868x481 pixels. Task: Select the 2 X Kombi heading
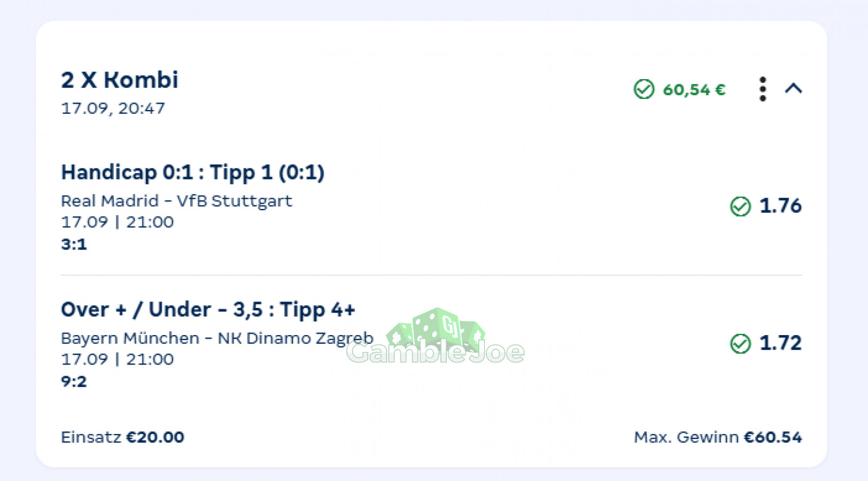[119, 80]
